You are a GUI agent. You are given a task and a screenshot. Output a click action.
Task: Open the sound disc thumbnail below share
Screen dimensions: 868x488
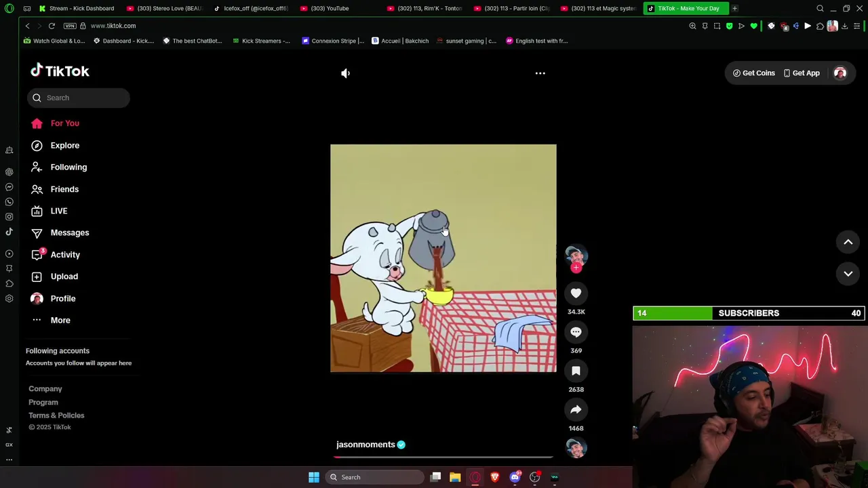[x=576, y=448]
